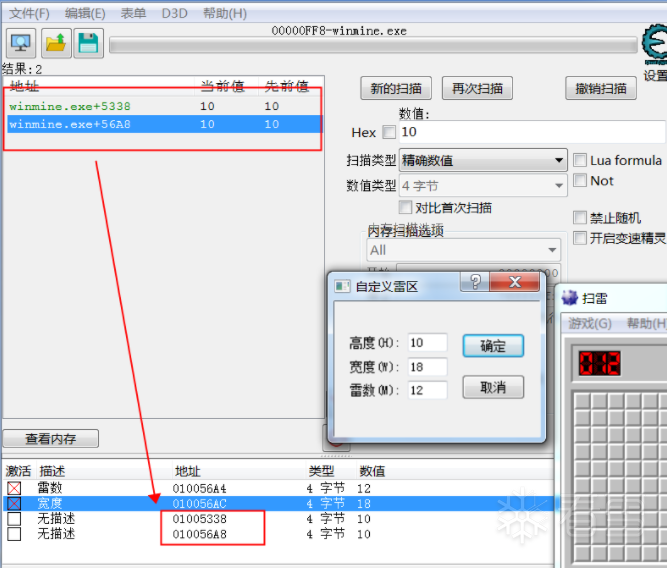Click address 010056A4 in the table
The height and width of the screenshot is (568, 667).
pos(200,488)
